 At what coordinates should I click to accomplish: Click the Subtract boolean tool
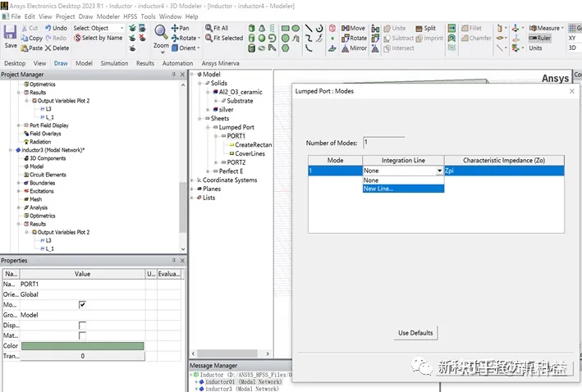pos(399,39)
